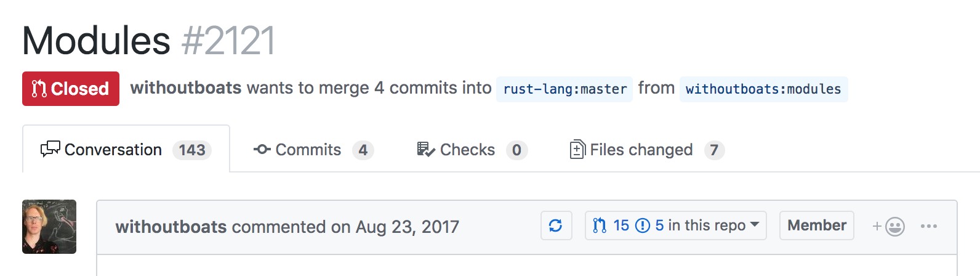Click the pull request icon beside 15
The width and height of the screenshot is (980, 276).
click(x=600, y=225)
